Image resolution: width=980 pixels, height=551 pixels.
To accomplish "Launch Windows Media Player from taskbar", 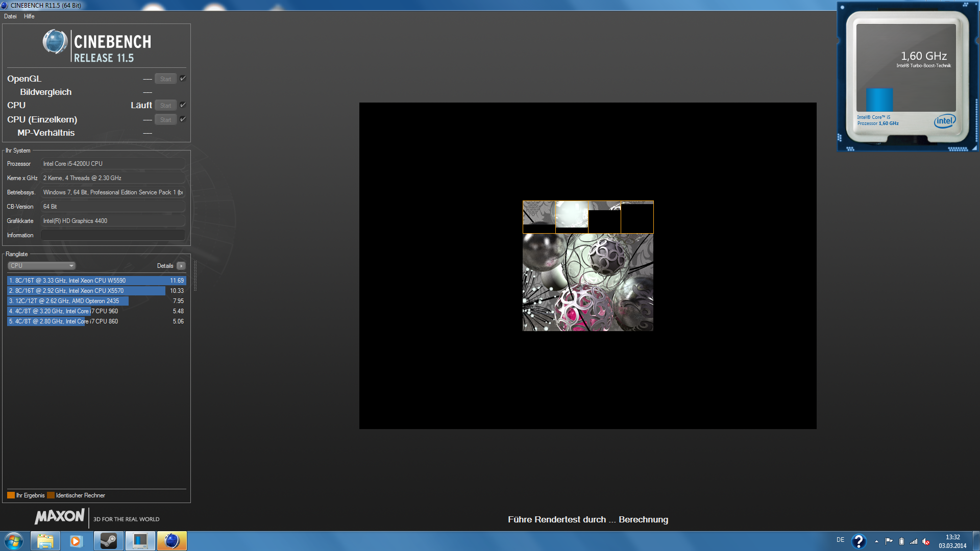I will click(76, 541).
